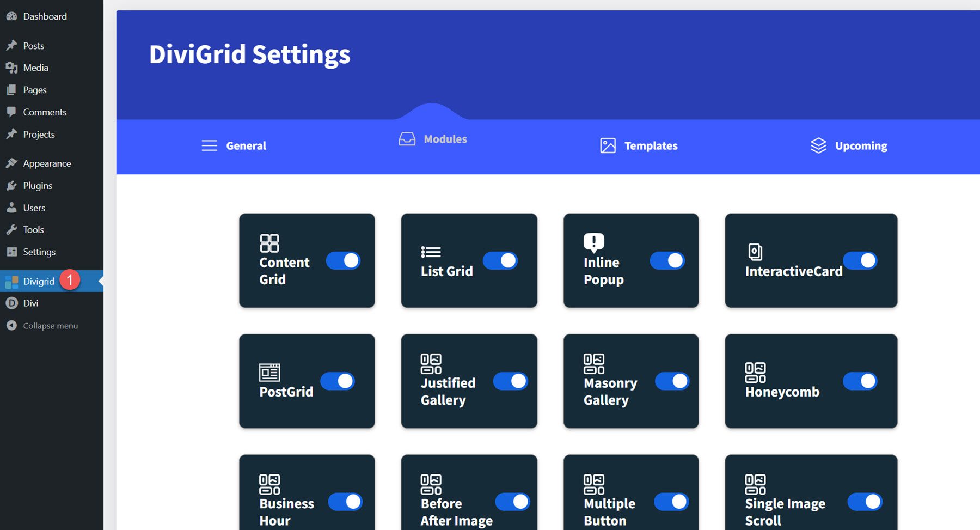The height and width of the screenshot is (530, 980).
Task: Click the Content Grid module icon
Action: point(270,242)
